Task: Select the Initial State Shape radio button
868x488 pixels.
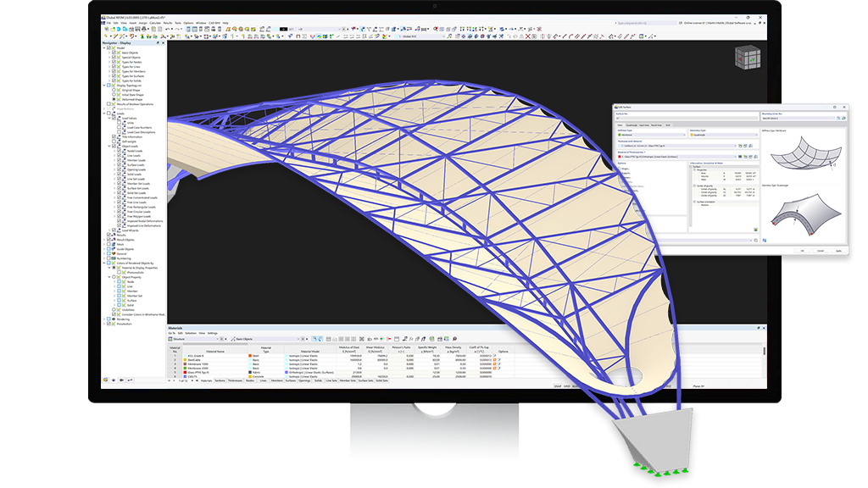Action: click(x=114, y=95)
